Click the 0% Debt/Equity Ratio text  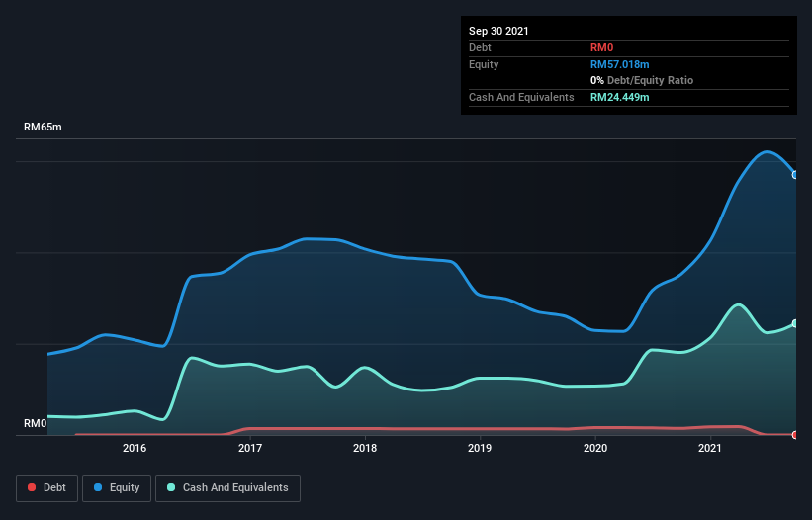coord(642,80)
